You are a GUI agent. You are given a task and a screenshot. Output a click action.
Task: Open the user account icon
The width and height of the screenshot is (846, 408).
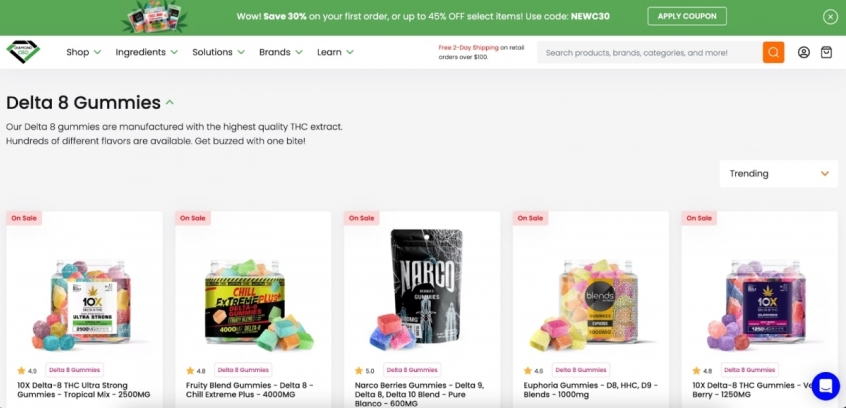(804, 52)
